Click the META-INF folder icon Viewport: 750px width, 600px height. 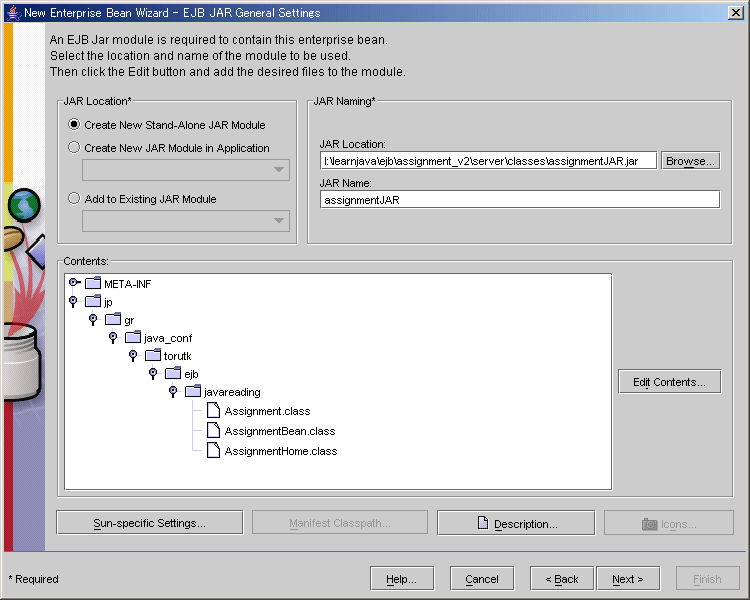pos(93,283)
